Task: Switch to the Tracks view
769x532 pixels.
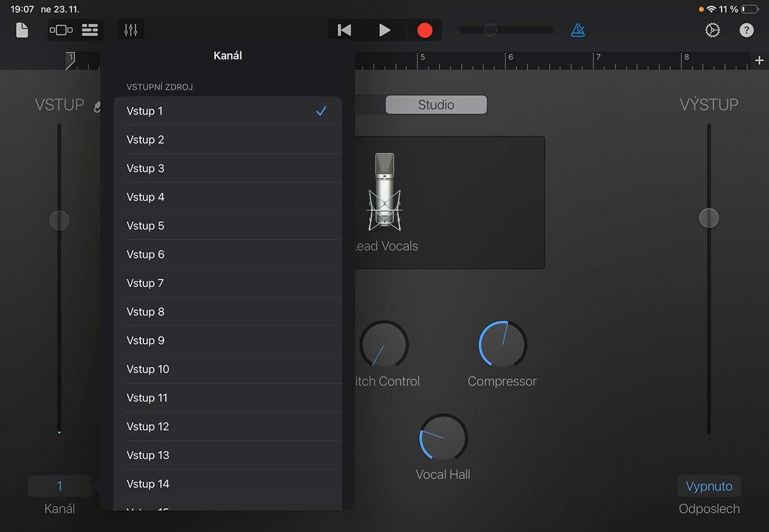Action: click(90, 30)
